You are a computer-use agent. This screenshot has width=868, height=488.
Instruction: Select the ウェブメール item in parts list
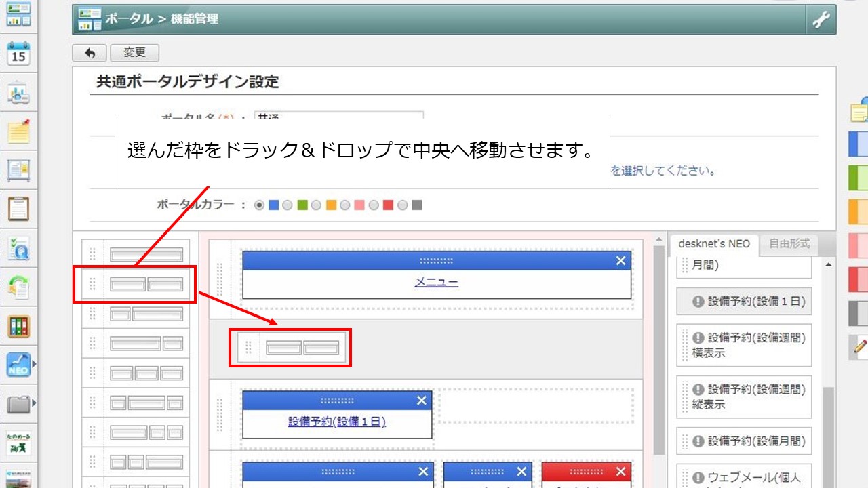744,476
